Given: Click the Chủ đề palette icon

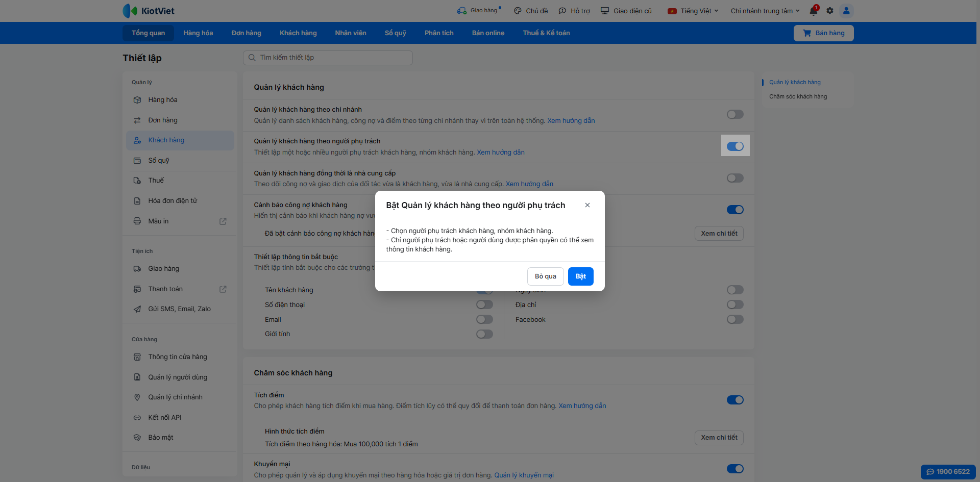Looking at the screenshot, I should pos(518,11).
